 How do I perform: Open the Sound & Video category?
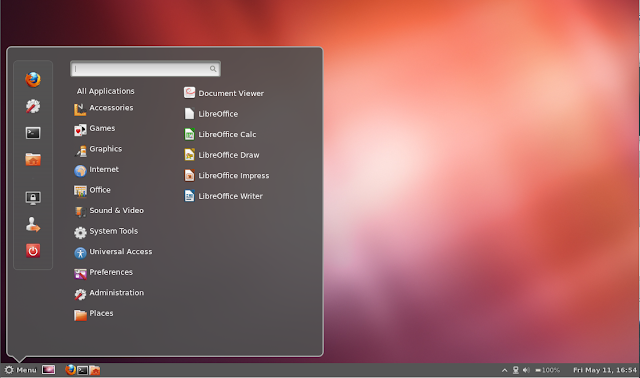coord(109,211)
